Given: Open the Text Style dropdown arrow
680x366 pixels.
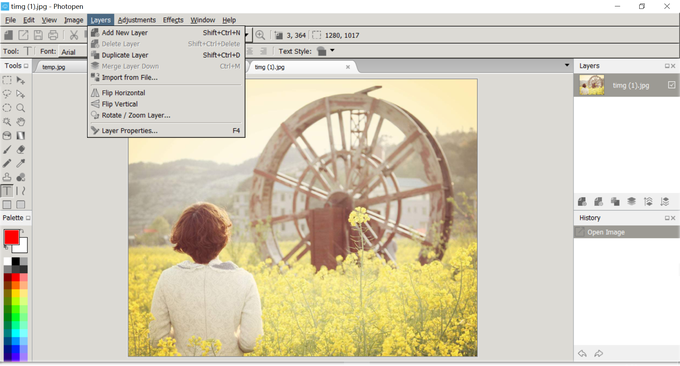Looking at the screenshot, I should (x=332, y=51).
